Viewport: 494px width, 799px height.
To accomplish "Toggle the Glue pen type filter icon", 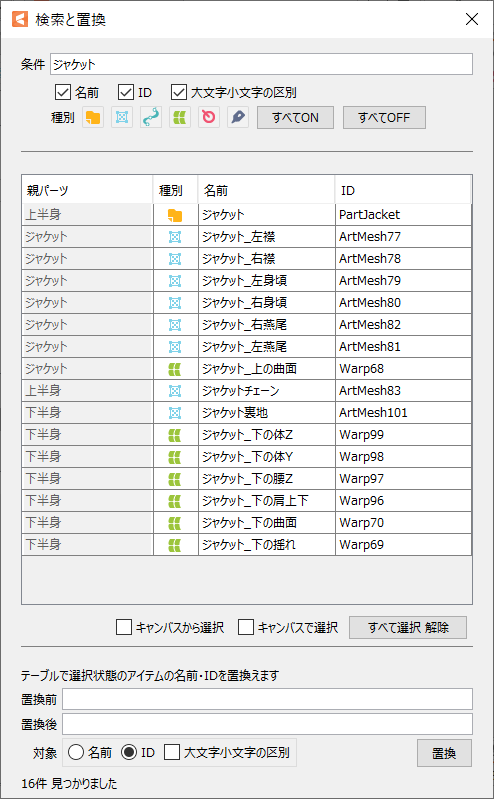I will click(x=238, y=118).
